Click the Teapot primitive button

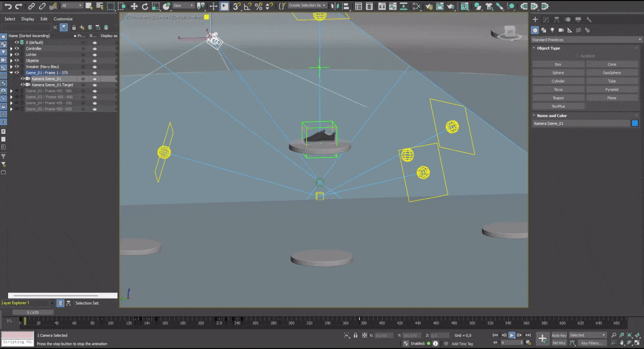tap(557, 98)
